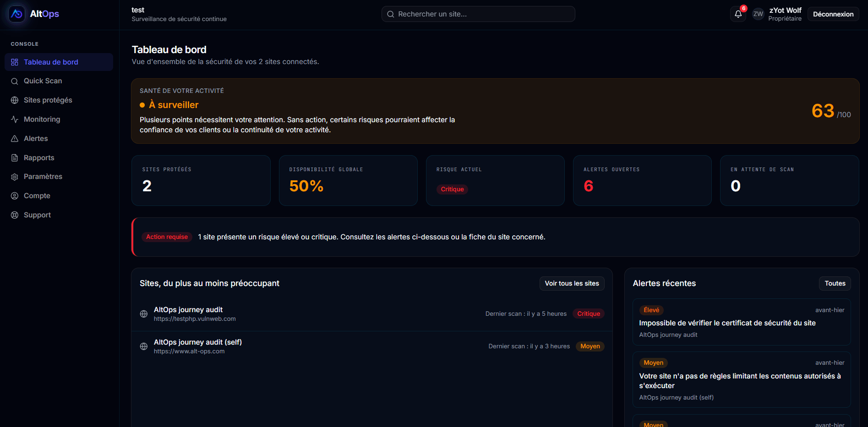868x427 pixels.
Task: Click the Action requise badge
Action: [167, 237]
